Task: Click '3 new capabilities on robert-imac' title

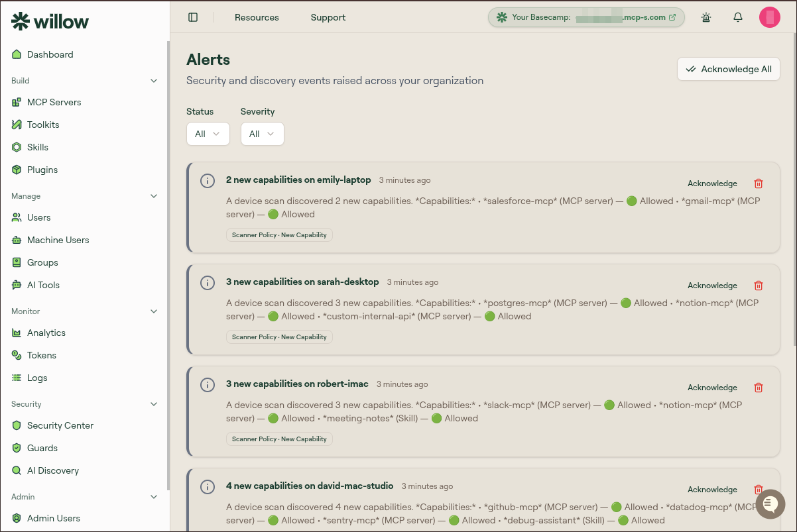Action: point(297,384)
